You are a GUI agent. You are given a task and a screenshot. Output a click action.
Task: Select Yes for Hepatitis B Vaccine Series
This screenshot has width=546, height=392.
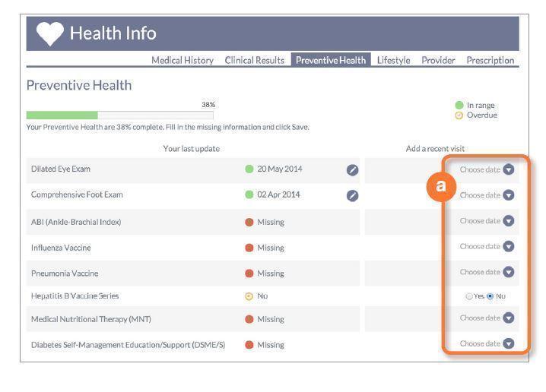click(x=468, y=296)
